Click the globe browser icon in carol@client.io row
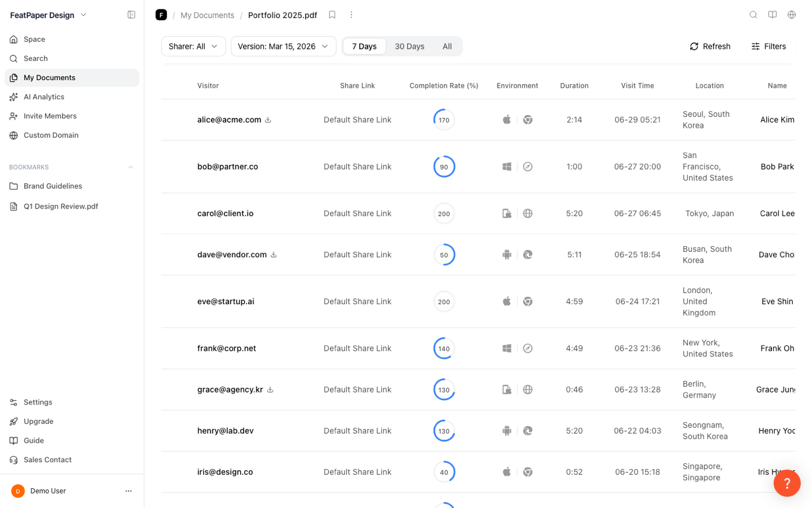This screenshot has width=812, height=508. coord(528,213)
